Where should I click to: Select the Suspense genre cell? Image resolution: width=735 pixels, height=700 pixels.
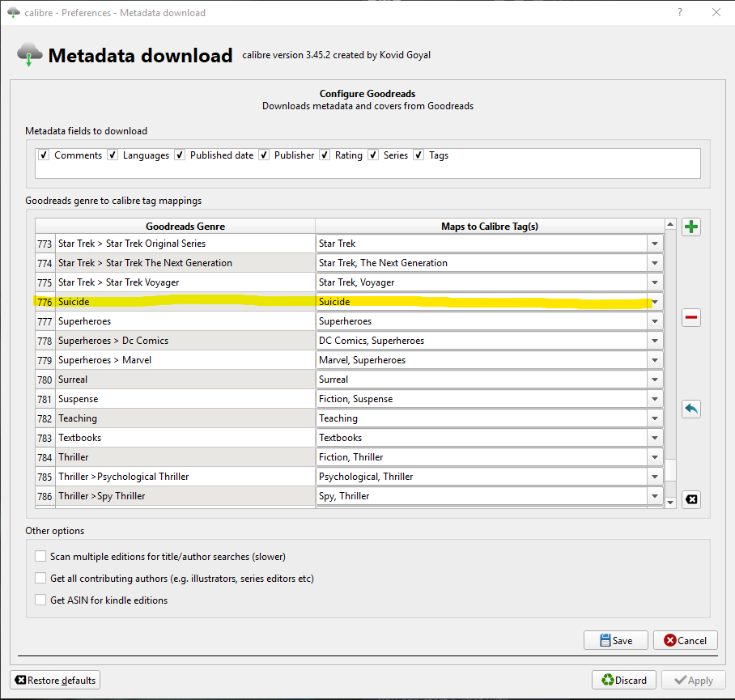(x=185, y=399)
